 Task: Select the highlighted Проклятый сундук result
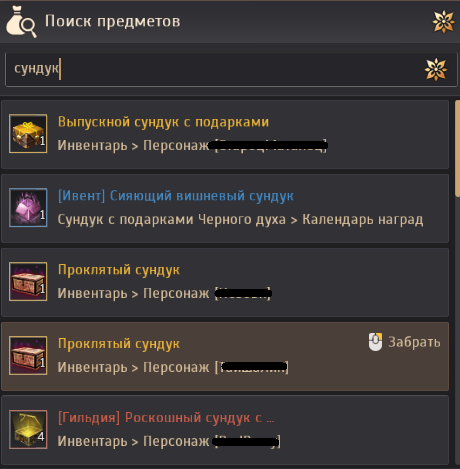[225, 356]
